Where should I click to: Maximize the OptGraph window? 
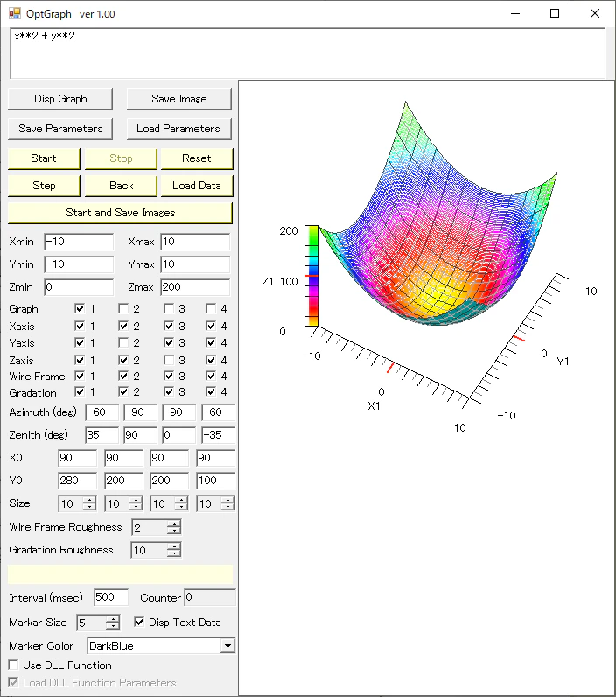(x=555, y=13)
